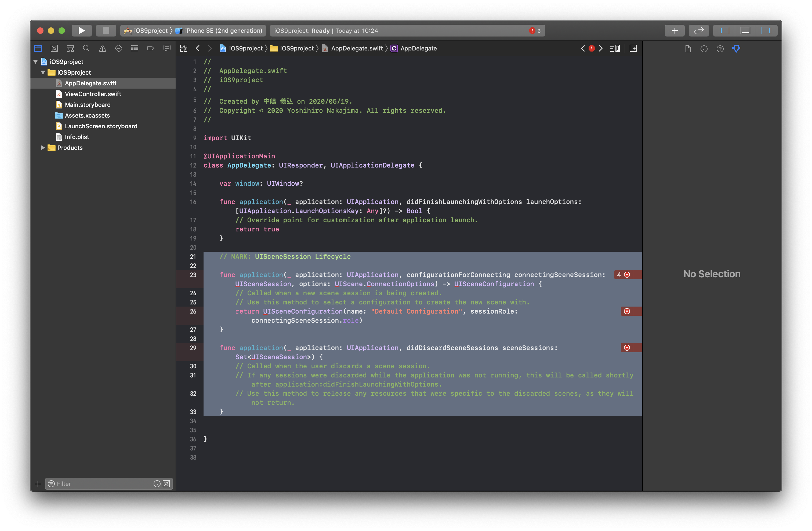The width and height of the screenshot is (812, 531).
Task: Show the Source Control navigator
Action: tap(54, 48)
